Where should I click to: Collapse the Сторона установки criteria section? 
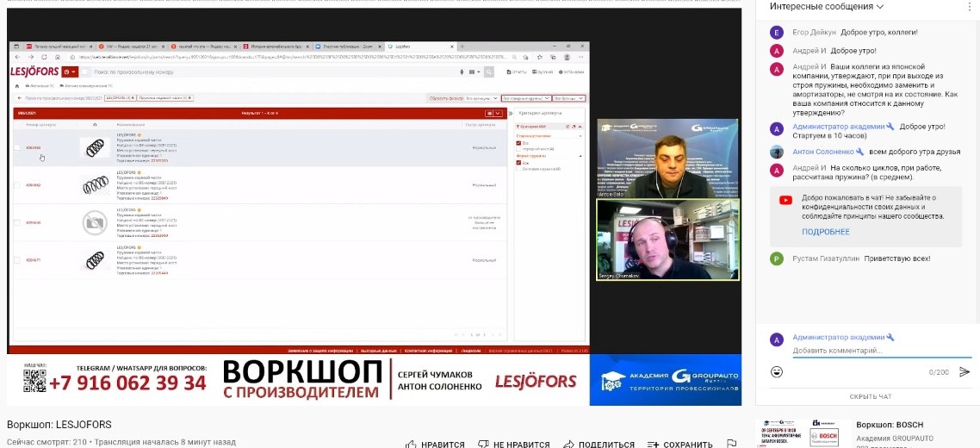[x=580, y=135]
